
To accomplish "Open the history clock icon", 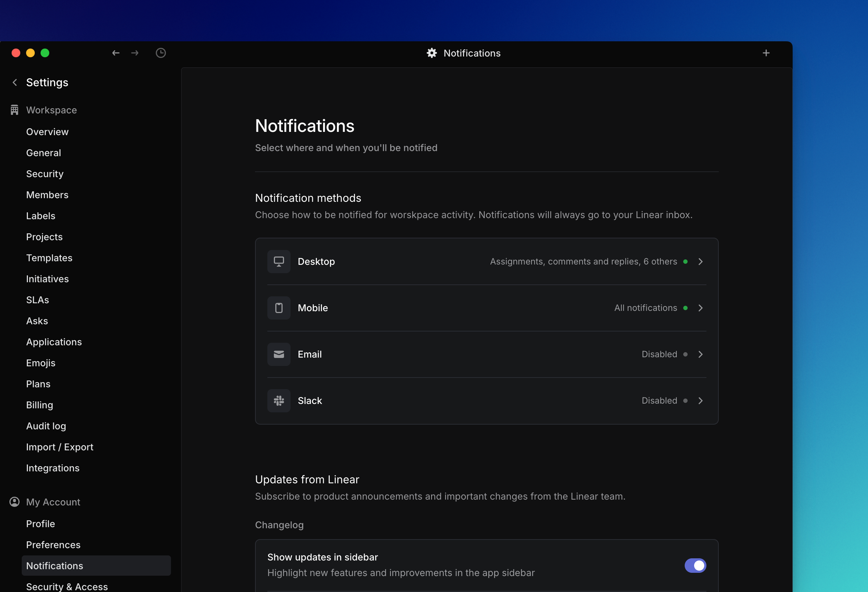I will coord(160,53).
